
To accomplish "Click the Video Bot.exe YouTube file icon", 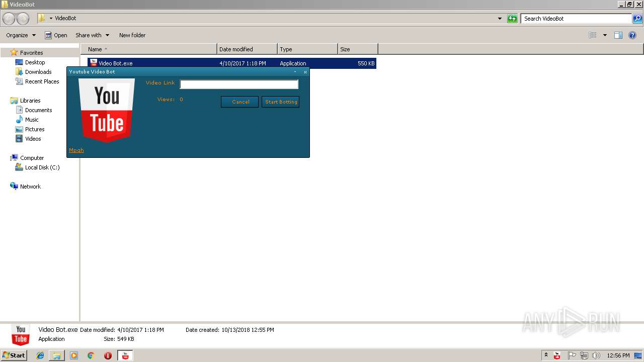I will pos(94,63).
